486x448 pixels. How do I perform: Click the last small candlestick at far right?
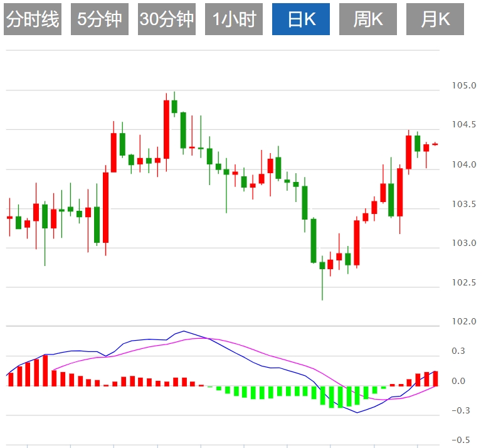pyautogui.click(x=435, y=144)
